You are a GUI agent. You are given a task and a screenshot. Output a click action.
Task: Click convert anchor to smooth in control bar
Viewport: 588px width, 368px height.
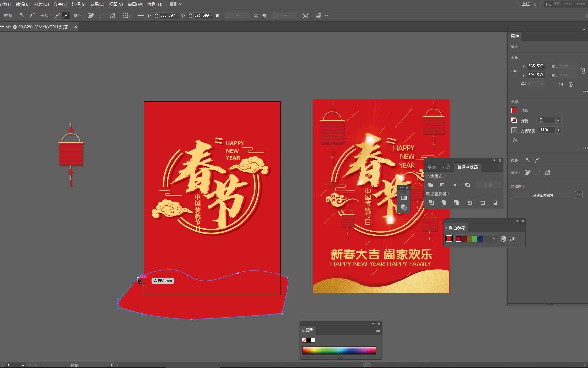pyautogui.click(x=32, y=16)
